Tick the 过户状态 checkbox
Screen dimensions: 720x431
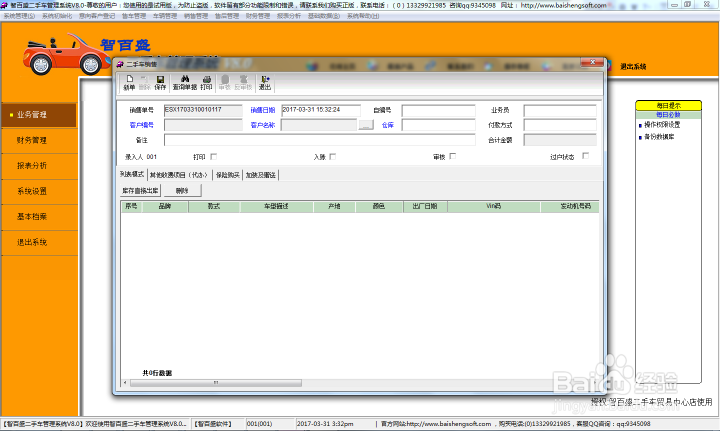[x=585, y=156]
